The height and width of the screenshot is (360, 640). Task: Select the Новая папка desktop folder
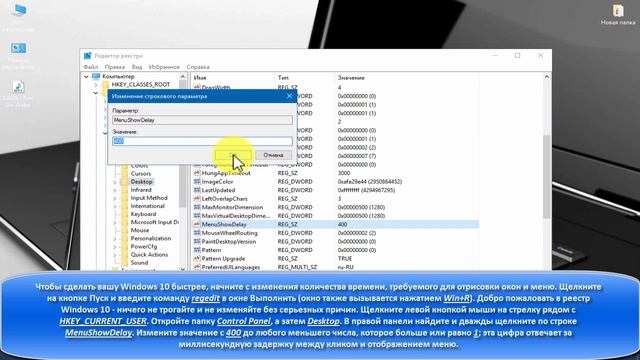coord(618,15)
